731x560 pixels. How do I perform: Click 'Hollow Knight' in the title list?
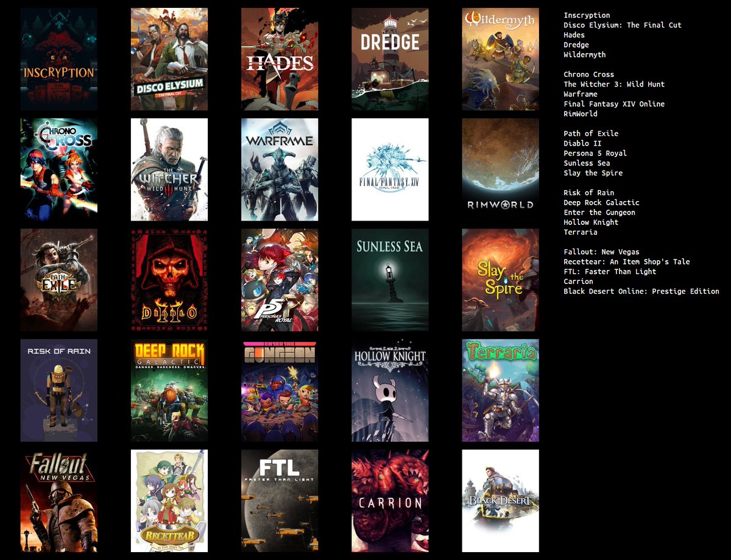[x=591, y=222]
